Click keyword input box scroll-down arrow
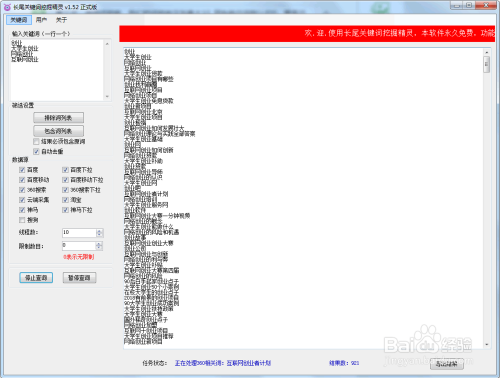This screenshot has width=500, height=378. [x=107, y=96]
